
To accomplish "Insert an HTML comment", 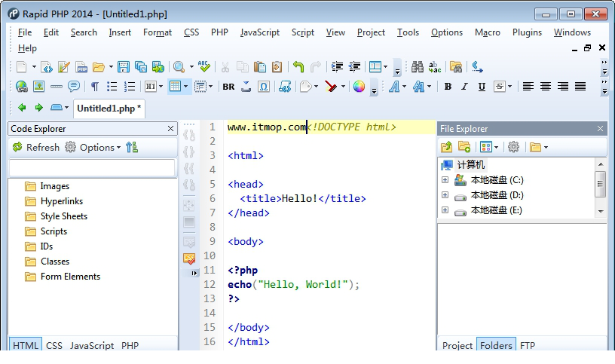I will pyautogui.click(x=73, y=87).
